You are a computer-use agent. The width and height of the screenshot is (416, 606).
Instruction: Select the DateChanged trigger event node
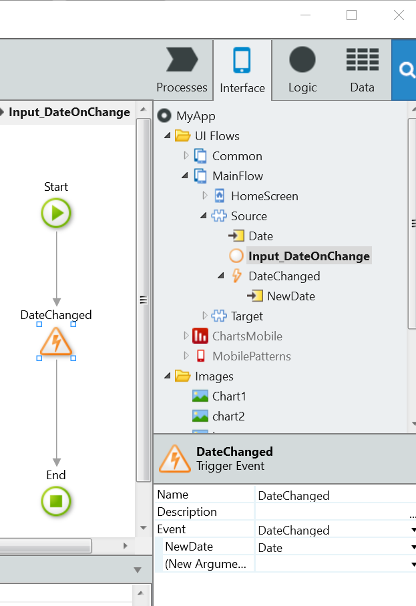point(56,342)
